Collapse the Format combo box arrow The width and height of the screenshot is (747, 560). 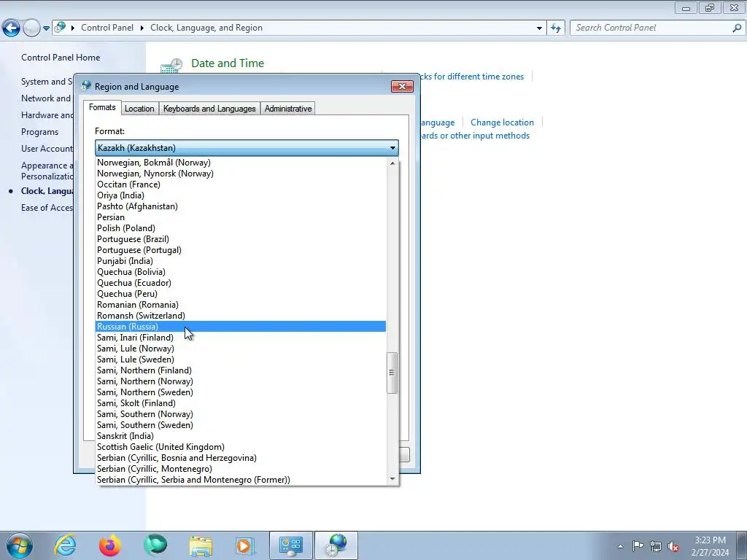tap(392, 148)
